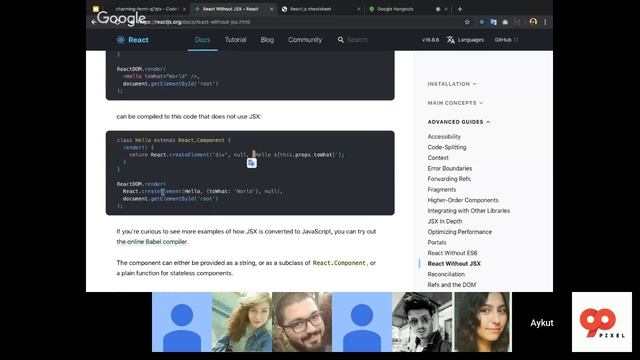Open React Without ES6 link
640x360 pixels.
[x=452, y=253]
